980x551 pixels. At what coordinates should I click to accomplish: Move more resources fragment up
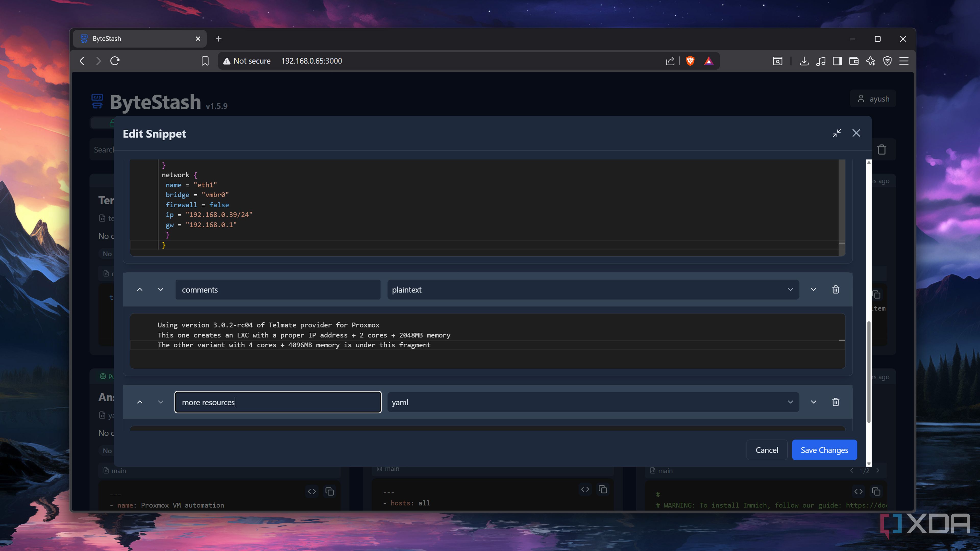pyautogui.click(x=140, y=402)
